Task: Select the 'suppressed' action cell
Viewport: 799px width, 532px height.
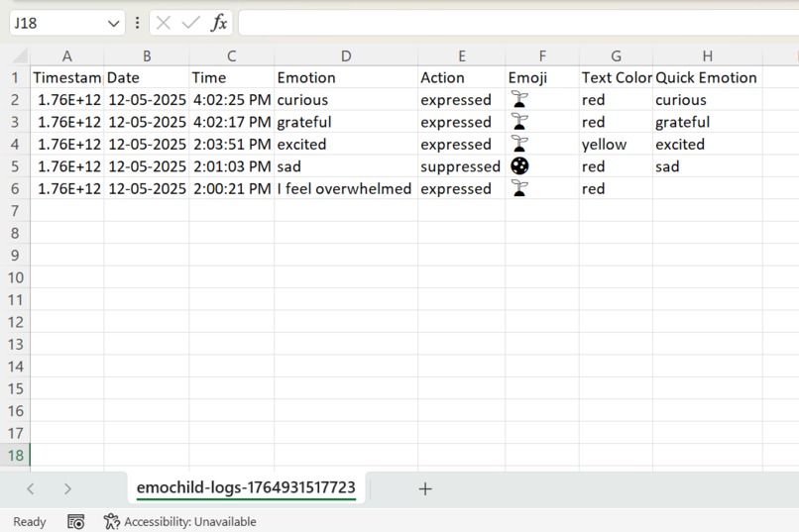Action: point(462,166)
